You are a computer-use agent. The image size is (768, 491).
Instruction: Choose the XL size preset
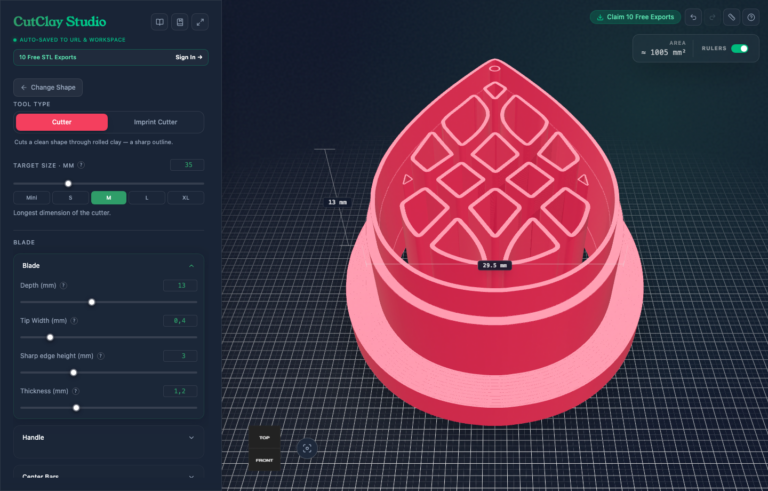pos(186,197)
